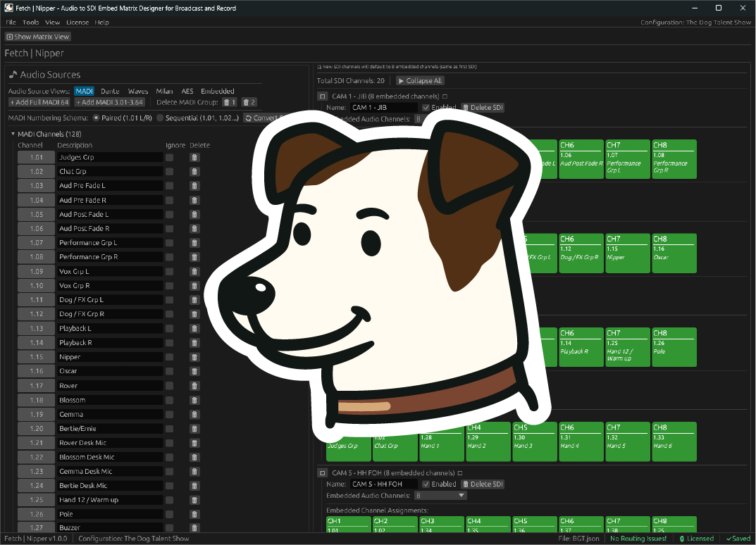Click the CAM 5 - HH FOH name field
This screenshot has width=756, height=545.
[x=383, y=484]
